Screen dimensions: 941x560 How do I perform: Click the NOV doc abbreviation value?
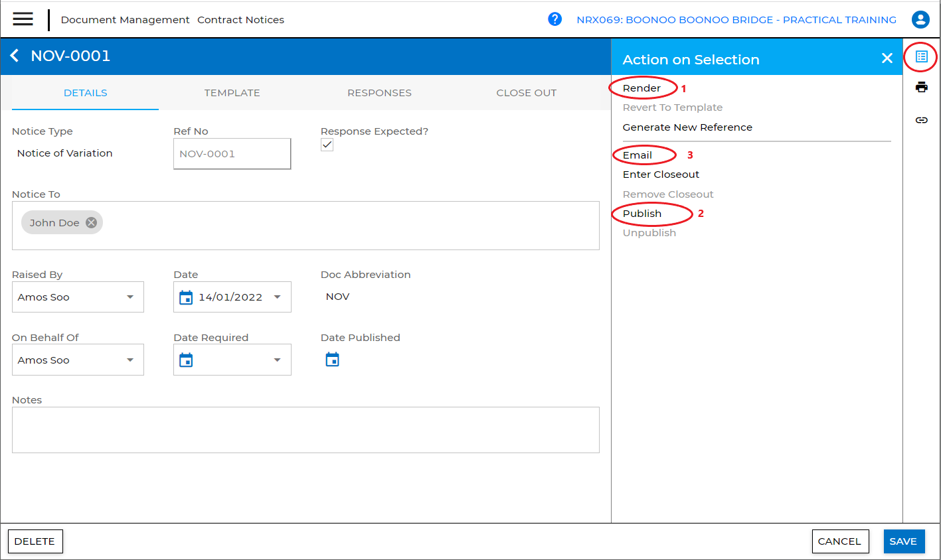coord(337,297)
